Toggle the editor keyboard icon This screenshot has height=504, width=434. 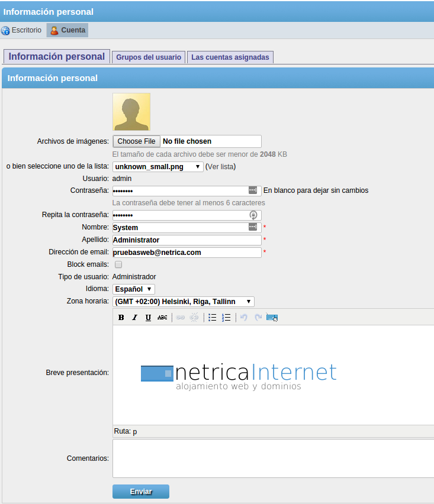(x=272, y=318)
